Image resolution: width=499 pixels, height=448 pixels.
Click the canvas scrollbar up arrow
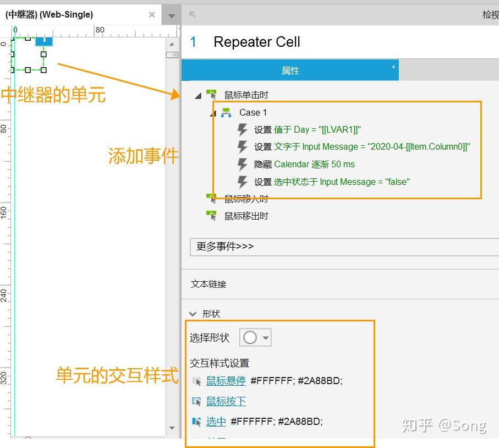click(x=172, y=44)
